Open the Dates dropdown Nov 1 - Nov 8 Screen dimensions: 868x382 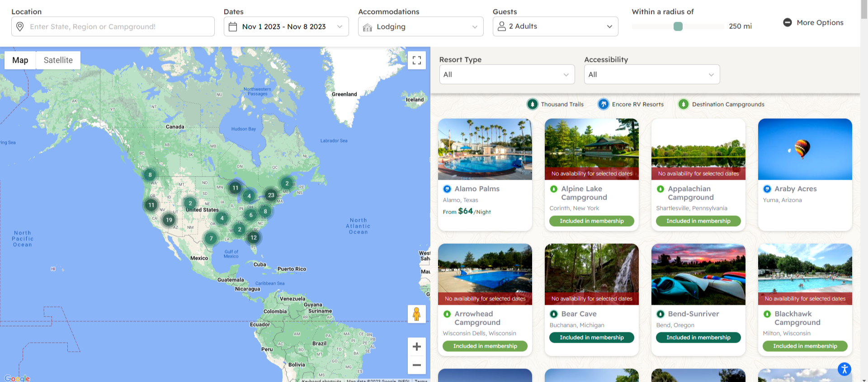click(x=286, y=27)
